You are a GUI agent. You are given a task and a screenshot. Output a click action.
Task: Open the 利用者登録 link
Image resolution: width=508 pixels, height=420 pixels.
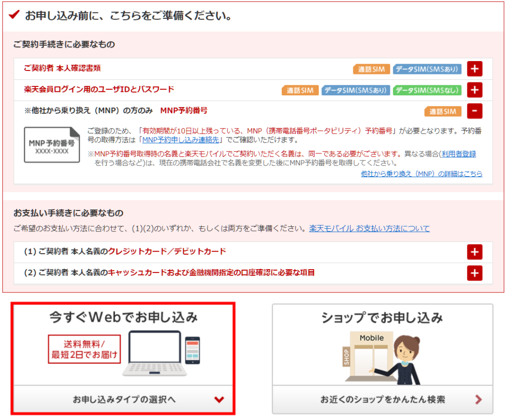(x=458, y=154)
